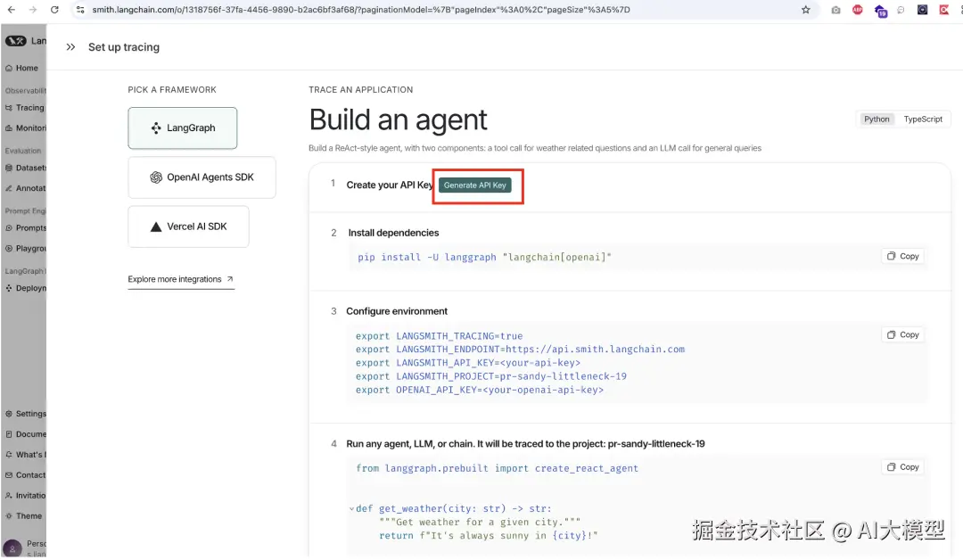Expand sidebar with double chevron icon
This screenshot has height=560, width=963.
(70, 47)
